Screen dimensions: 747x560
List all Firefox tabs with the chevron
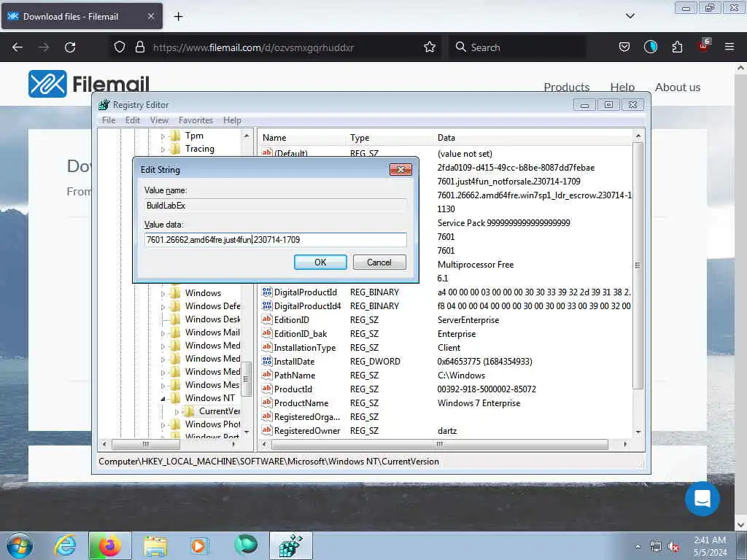[x=630, y=16]
